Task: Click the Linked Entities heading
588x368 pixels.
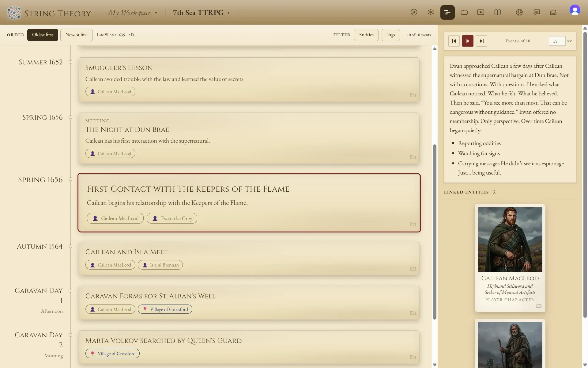Action: pyautogui.click(x=466, y=192)
